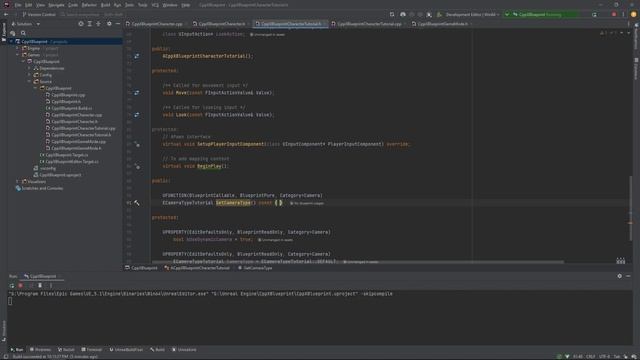
Task: Collapse the Source folder
Action: [x=30, y=82]
